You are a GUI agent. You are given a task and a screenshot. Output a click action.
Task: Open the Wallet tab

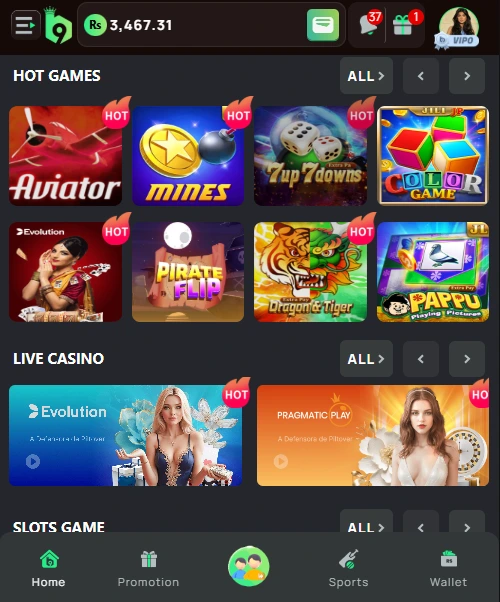[x=448, y=569]
